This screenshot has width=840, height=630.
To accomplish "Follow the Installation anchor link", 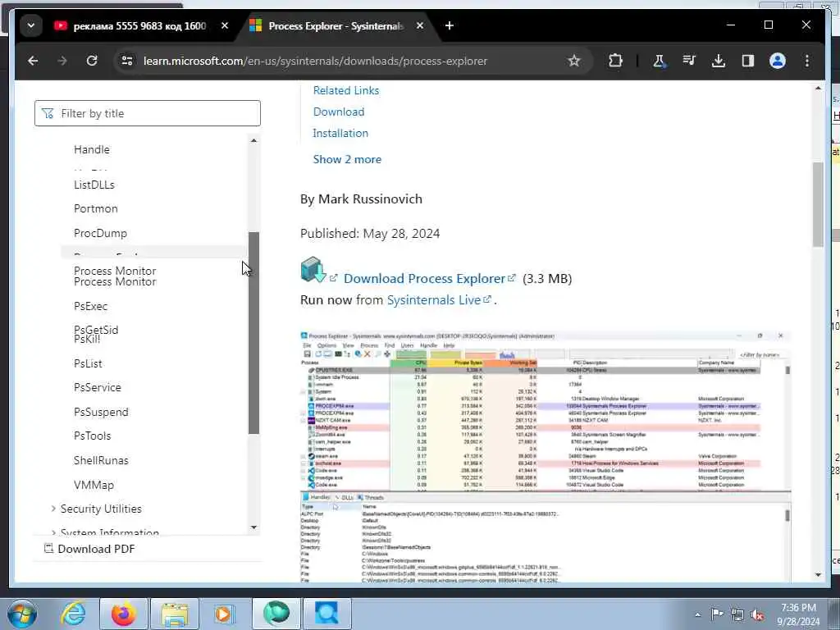I will tap(340, 134).
